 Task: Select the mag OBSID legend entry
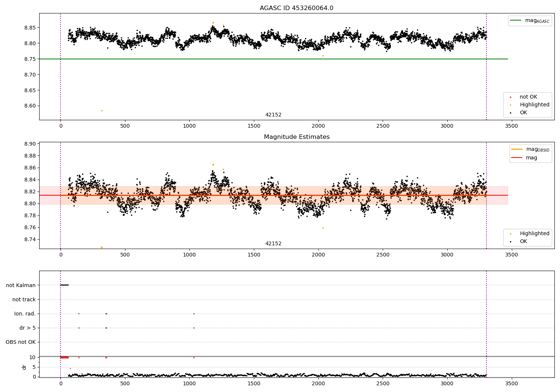530,149
